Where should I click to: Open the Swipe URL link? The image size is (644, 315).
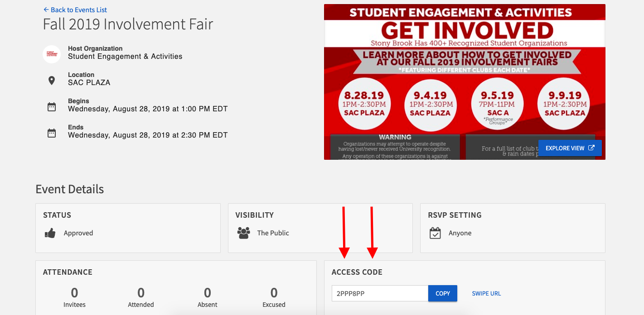coord(486,293)
